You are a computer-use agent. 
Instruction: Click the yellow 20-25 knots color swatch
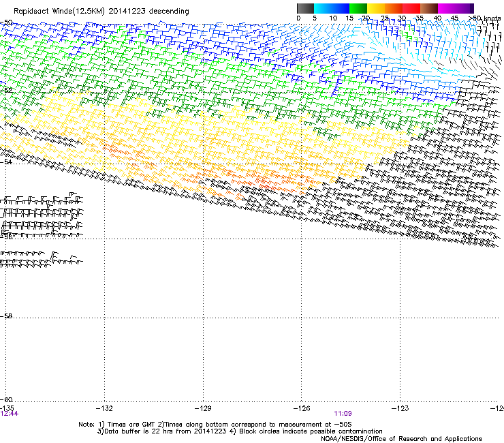pos(376,8)
